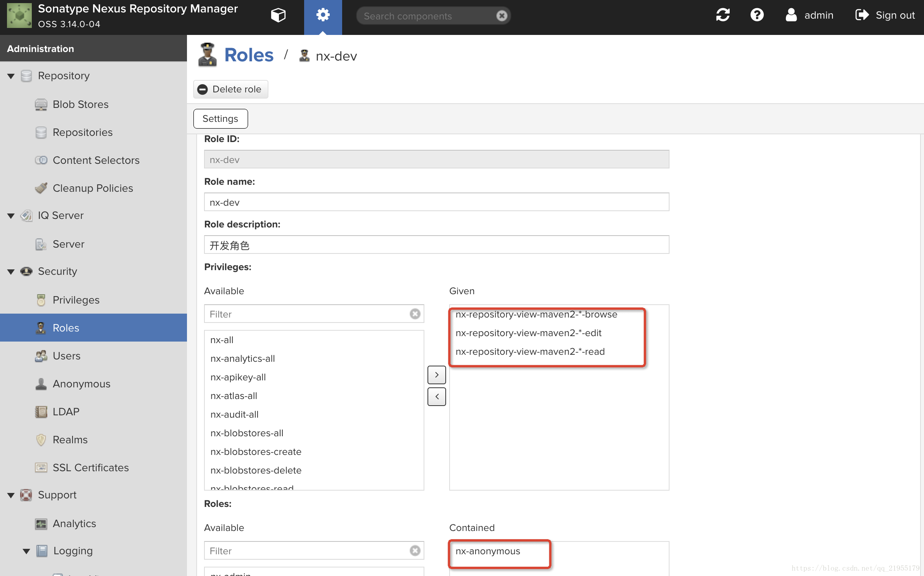Select the Settings tab

220,119
